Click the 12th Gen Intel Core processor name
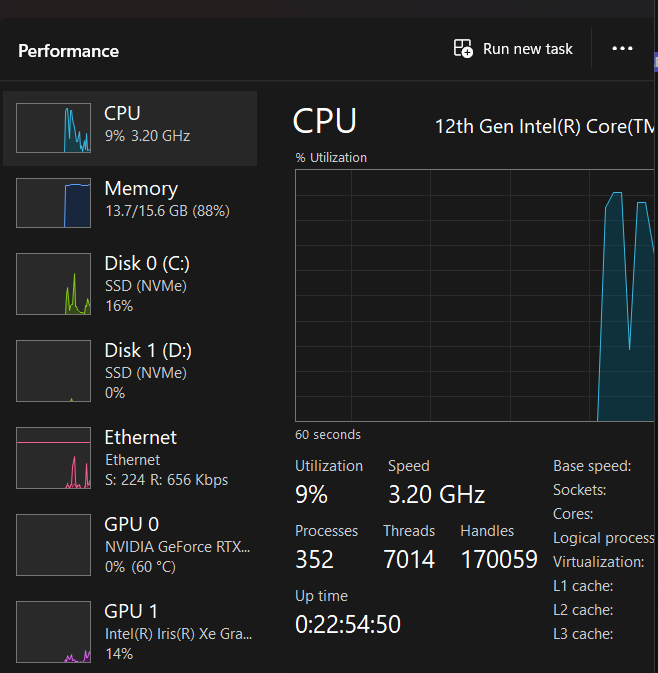 pos(544,127)
